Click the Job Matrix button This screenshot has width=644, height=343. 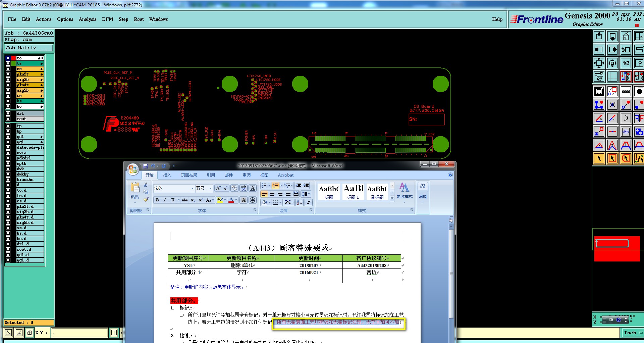point(29,48)
